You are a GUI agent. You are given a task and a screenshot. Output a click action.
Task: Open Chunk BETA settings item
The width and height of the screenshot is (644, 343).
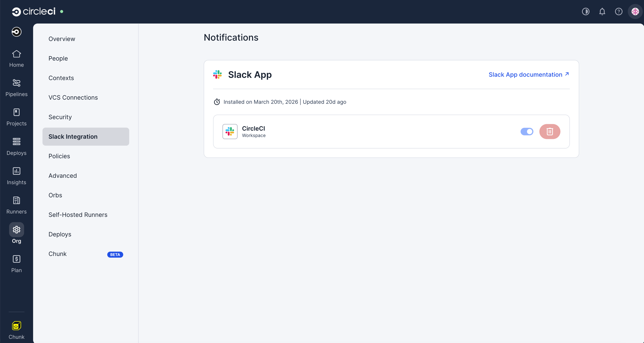pyautogui.click(x=86, y=254)
